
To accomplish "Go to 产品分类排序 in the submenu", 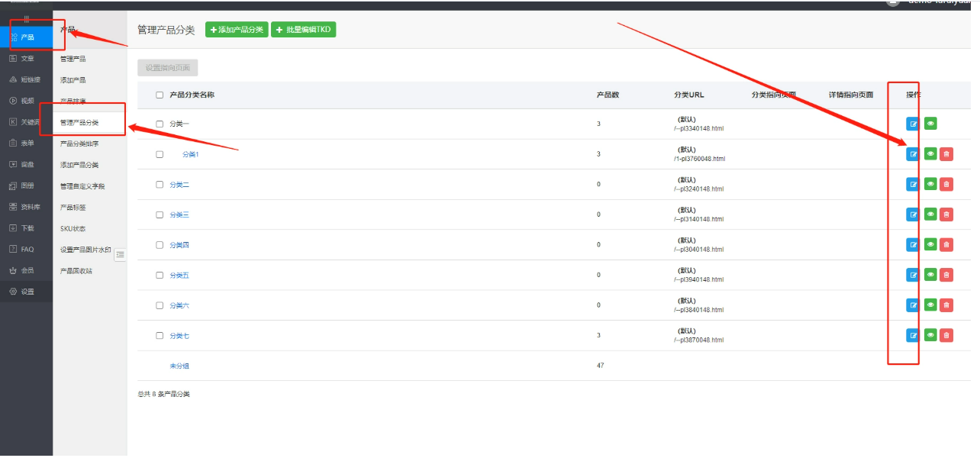I will (79, 144).
